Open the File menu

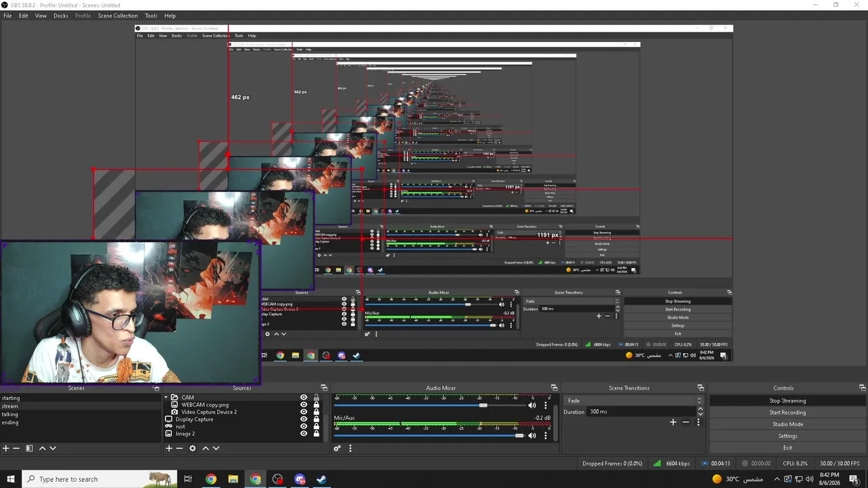tap(7, 16)
